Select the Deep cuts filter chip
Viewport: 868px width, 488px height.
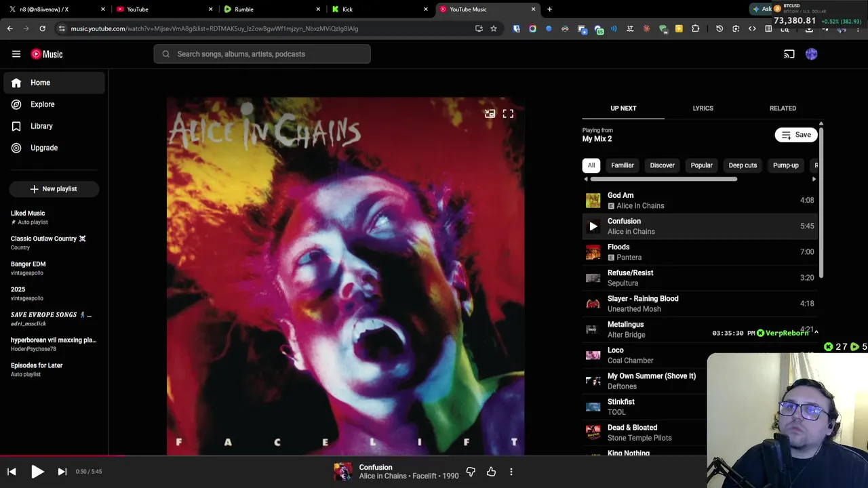(743, 165)
